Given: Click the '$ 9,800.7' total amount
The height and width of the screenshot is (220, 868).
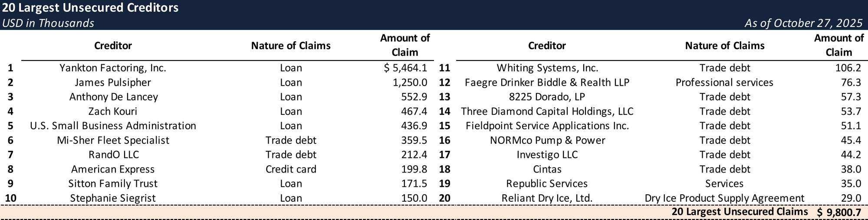Looking at the screenshot, I should pos(839,213).
